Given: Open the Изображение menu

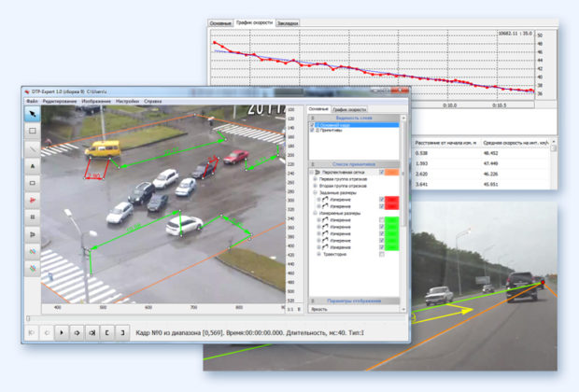Looking at the screenshot, I should (96, 101).
